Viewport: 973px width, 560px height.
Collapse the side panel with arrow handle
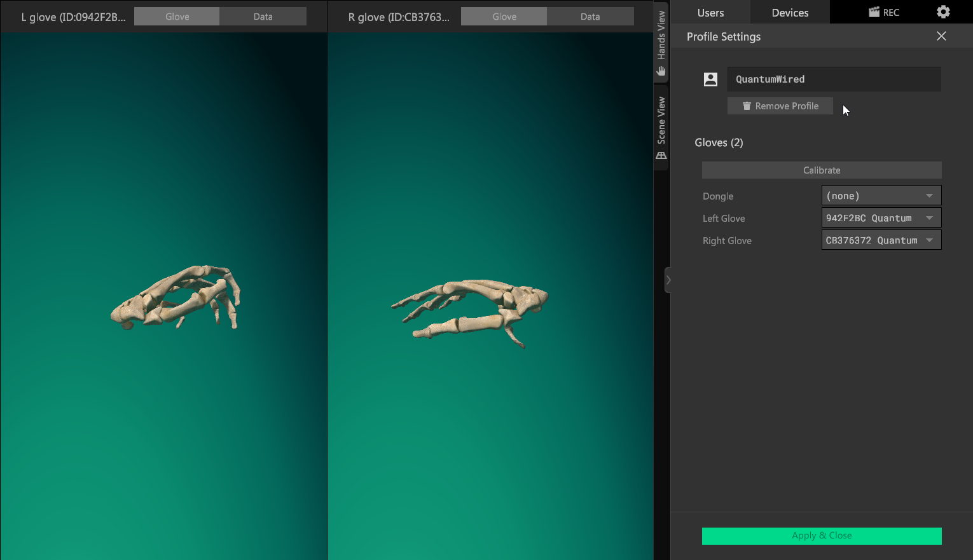pos(668,280)
